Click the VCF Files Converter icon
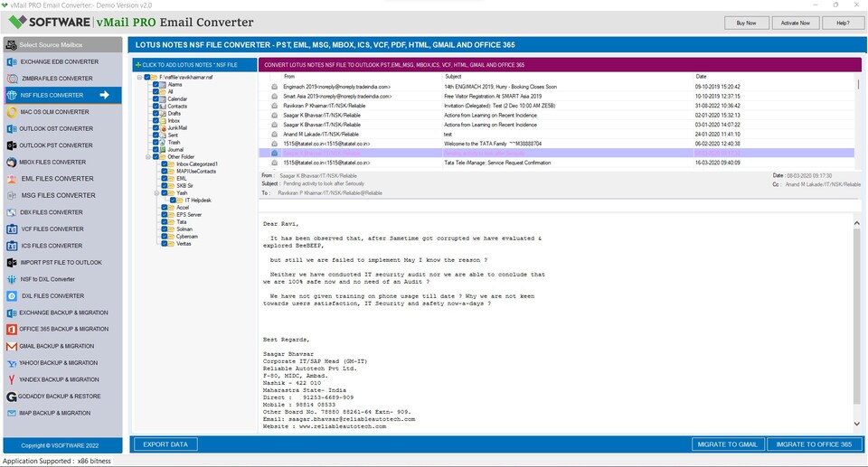This screenshot has width=868, height=467. click(x=12, y=229)
